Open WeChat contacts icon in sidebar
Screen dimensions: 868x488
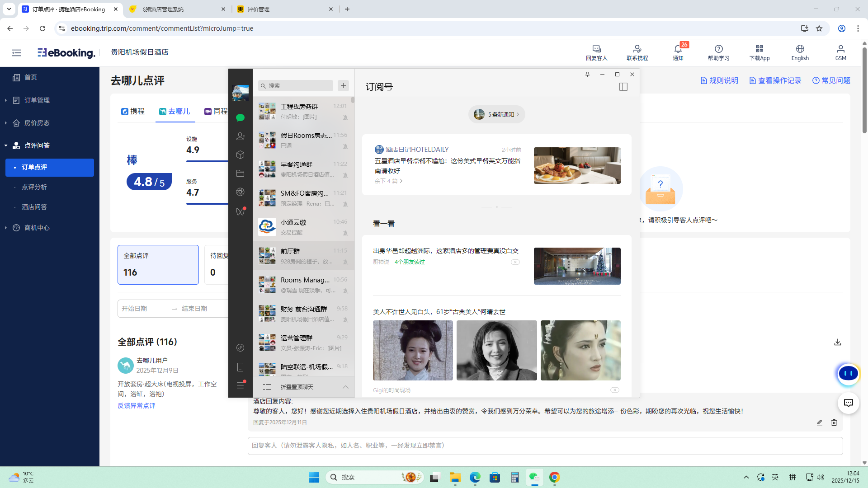tap(240, 136)
